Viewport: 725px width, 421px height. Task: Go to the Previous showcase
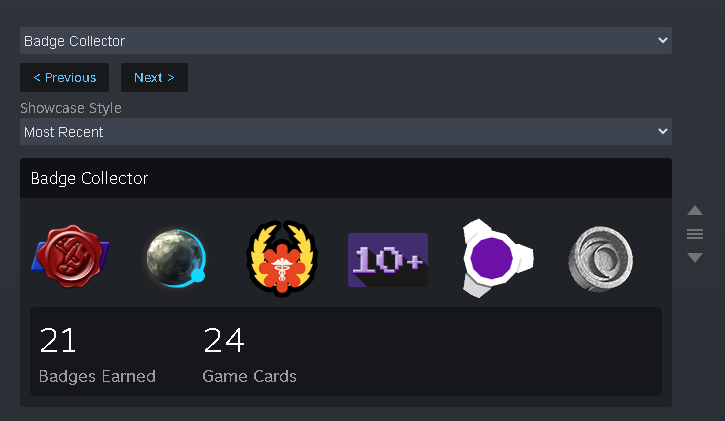65,78
